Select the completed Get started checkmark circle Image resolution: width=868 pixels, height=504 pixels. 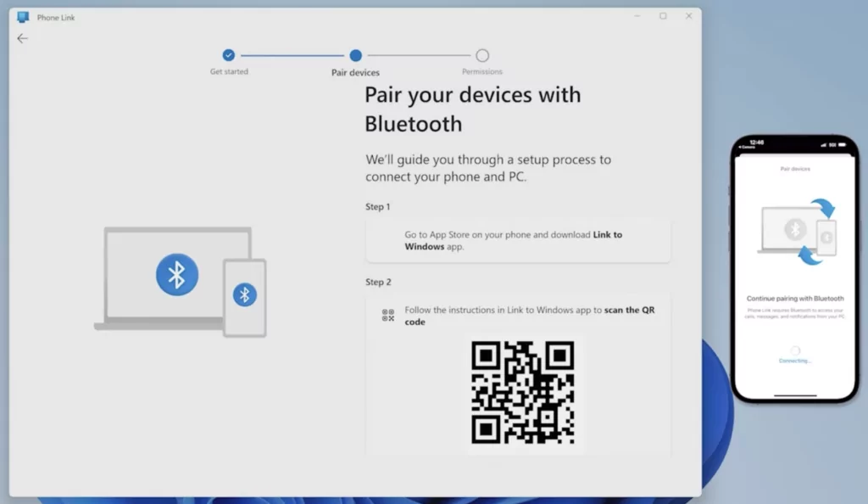tap(229, 55)
